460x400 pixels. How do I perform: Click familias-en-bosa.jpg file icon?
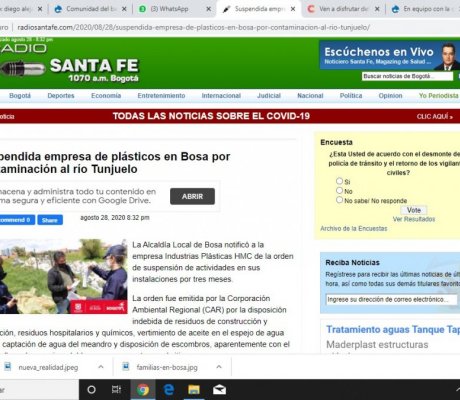(126, 367)
